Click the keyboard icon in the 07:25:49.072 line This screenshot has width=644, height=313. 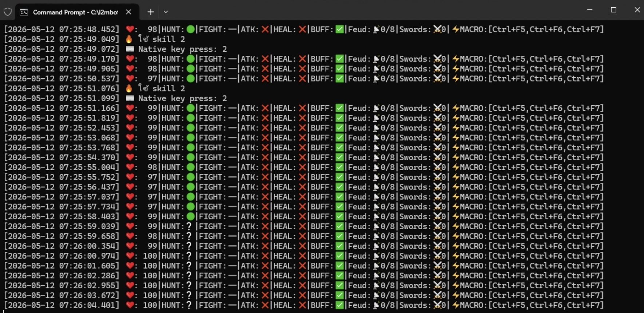[x=130, y=49]
